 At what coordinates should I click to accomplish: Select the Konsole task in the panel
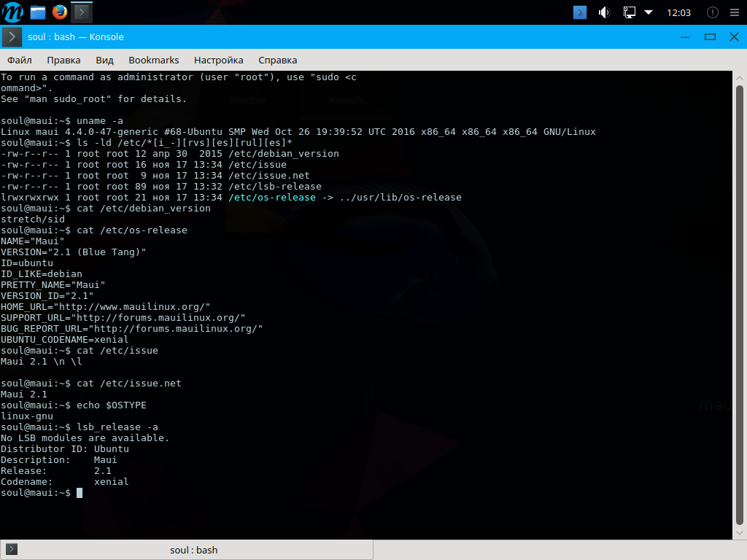click(x=82, y=12)
